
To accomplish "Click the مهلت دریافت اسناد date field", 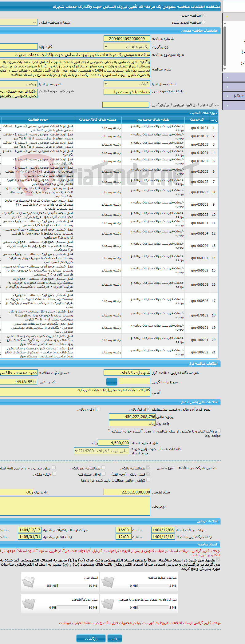I will pos(163,530).
